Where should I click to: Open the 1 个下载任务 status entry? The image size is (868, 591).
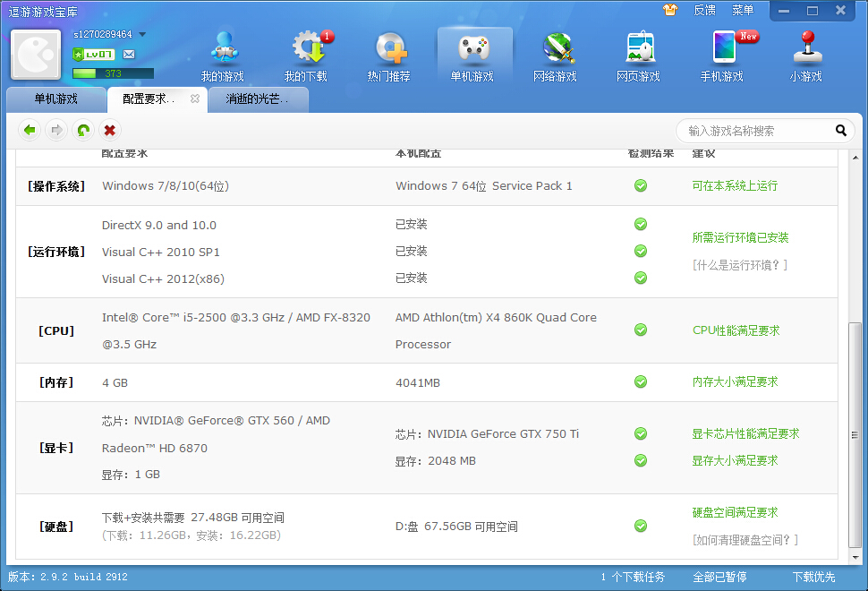tap(633, 578)
